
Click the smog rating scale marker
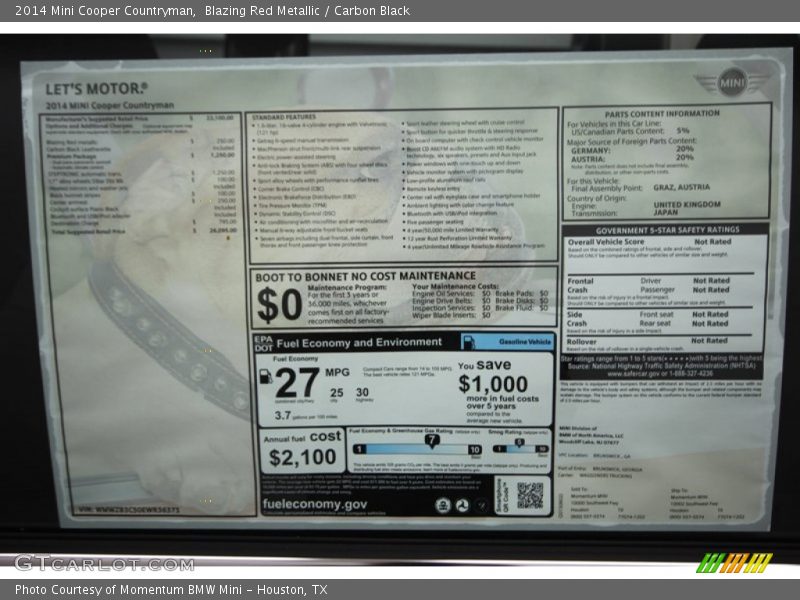tap(519, 443)
